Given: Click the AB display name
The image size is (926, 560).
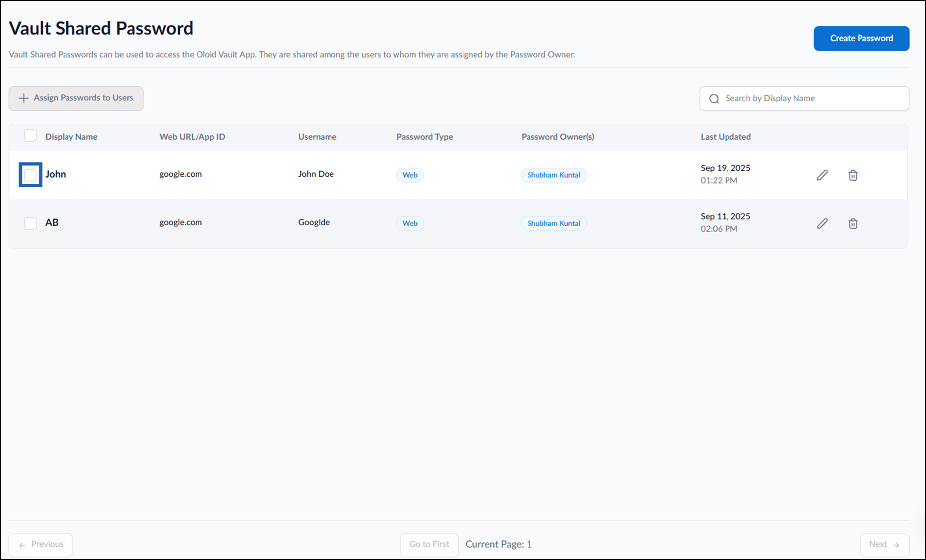Looking at the screenshot, I should 52,222.
